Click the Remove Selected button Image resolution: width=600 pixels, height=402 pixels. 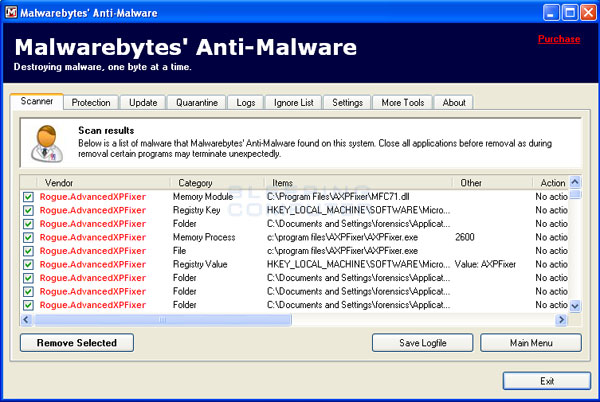[x=77, y=343]
